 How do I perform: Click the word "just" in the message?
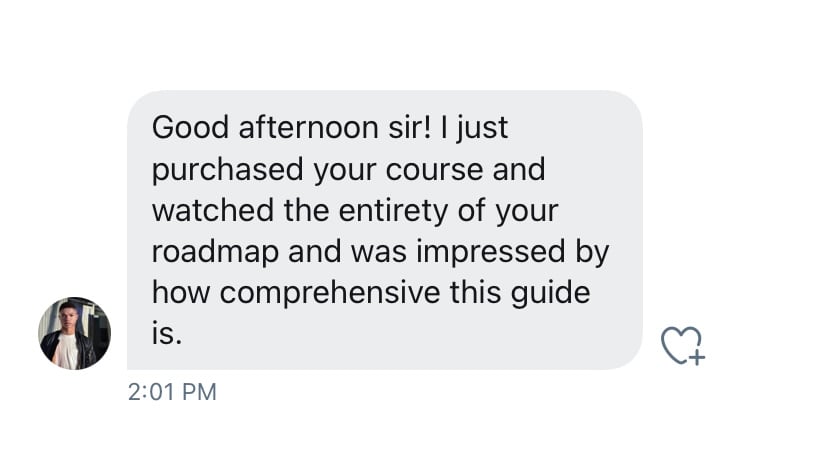484,129
